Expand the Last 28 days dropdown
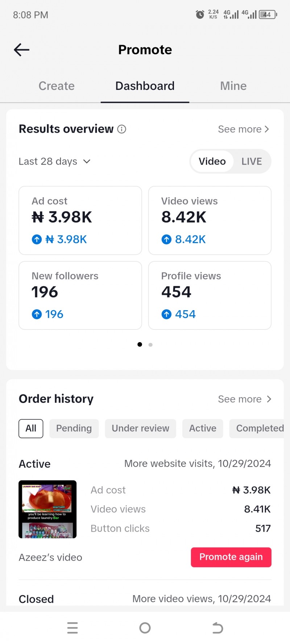This screenshot has width=290, height=644. pos(54,161)
